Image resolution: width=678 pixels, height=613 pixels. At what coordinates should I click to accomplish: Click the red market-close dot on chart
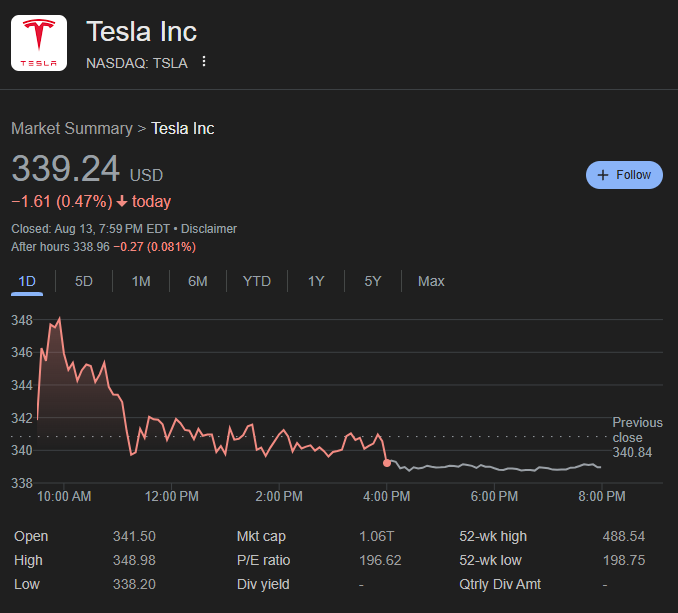point(387,463)
